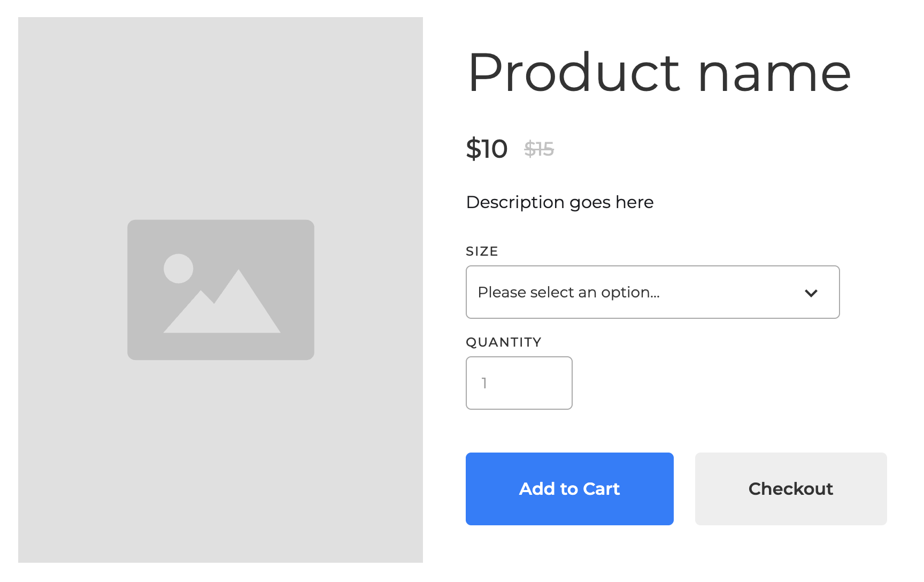
Task: Click the mountain shape in placeholder icon
Action: coord(222,301)
